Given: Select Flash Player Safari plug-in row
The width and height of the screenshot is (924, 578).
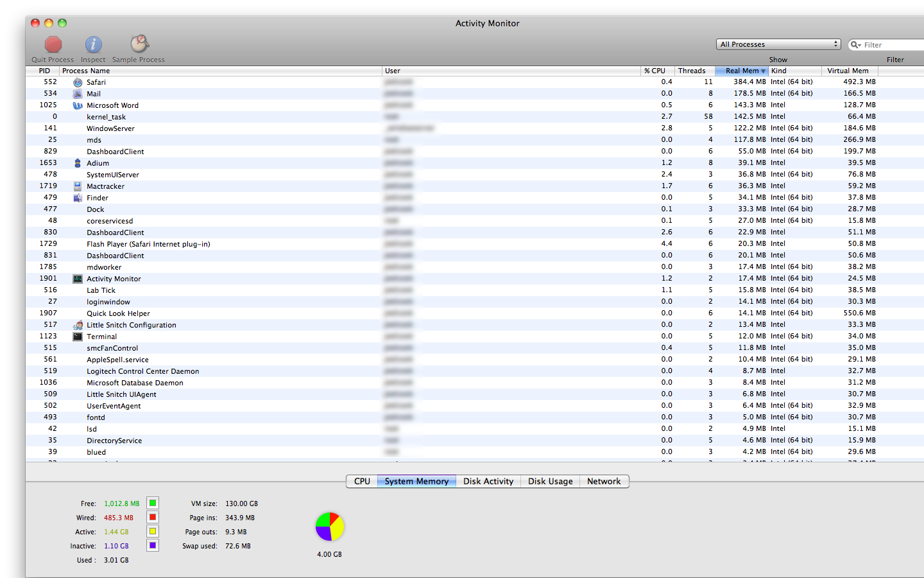Looking at the screenshot, I should tap(475, 244).
